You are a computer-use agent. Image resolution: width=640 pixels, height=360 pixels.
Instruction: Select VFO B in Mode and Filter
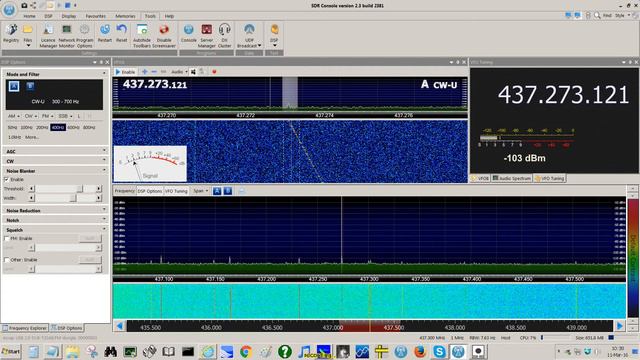[30, 86]
